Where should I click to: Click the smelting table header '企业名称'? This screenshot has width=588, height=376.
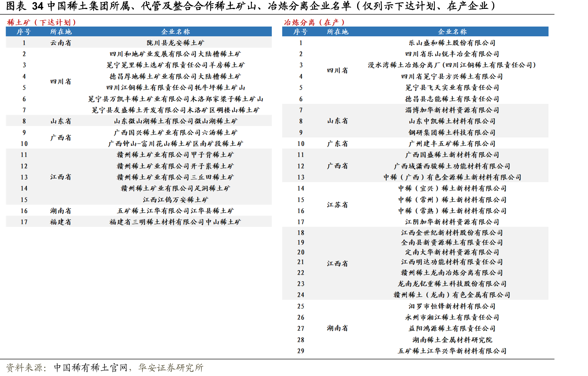452,32
